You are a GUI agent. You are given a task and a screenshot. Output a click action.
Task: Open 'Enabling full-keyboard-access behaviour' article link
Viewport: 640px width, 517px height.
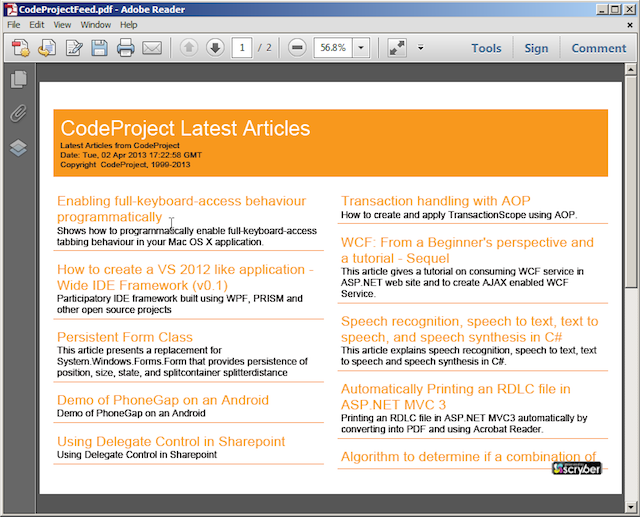(x=181, y=209)
